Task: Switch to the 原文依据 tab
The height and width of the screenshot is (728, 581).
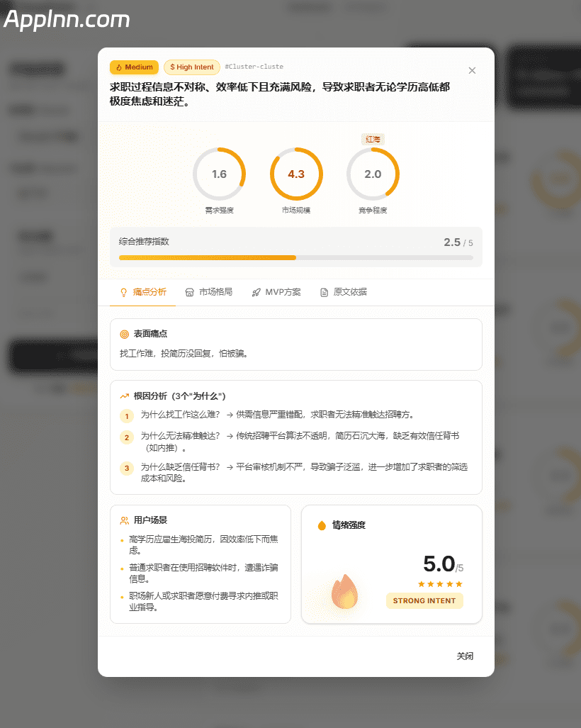Action: 344,292
